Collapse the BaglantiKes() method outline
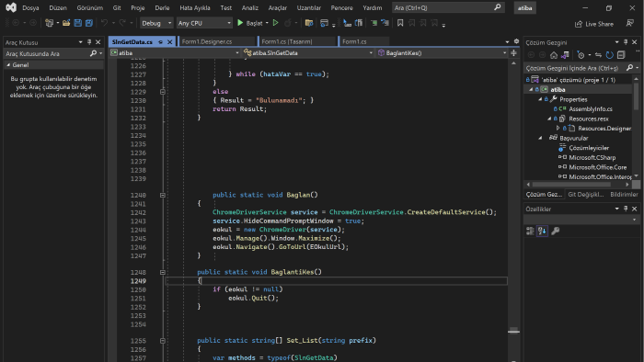Screen dimensions: 644x362 click(x=163, y=272)
